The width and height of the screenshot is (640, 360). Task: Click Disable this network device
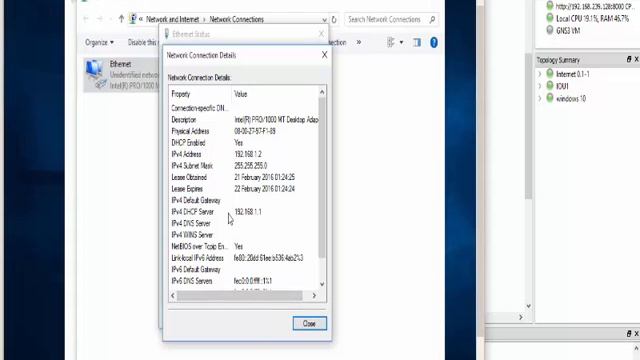coord(142,42)
